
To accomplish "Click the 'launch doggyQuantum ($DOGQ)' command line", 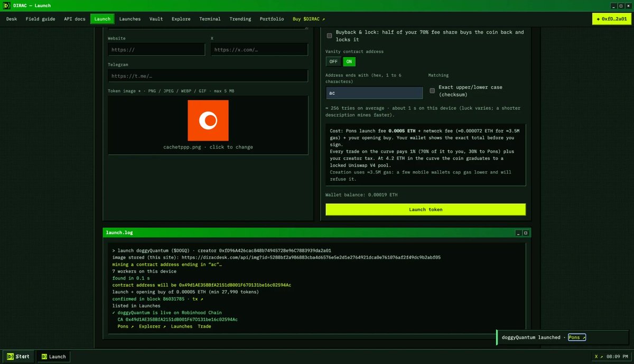I will (222, 250).
